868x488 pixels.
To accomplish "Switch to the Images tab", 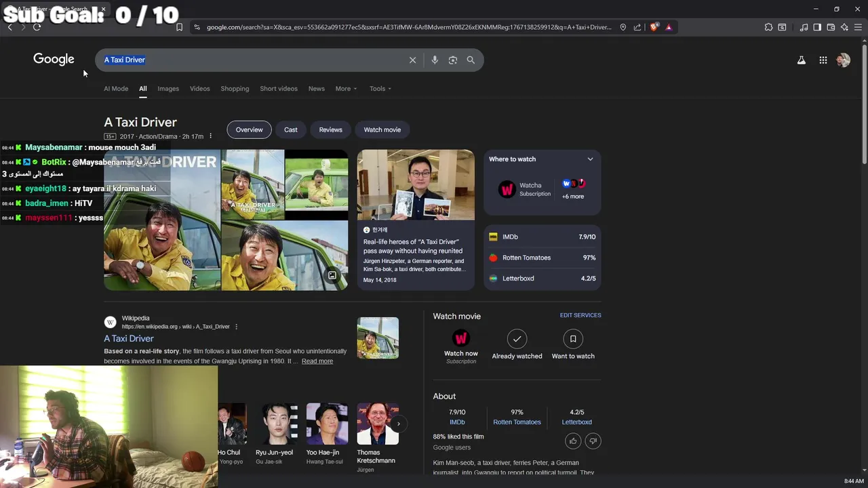I will click(x=168, y=89).
